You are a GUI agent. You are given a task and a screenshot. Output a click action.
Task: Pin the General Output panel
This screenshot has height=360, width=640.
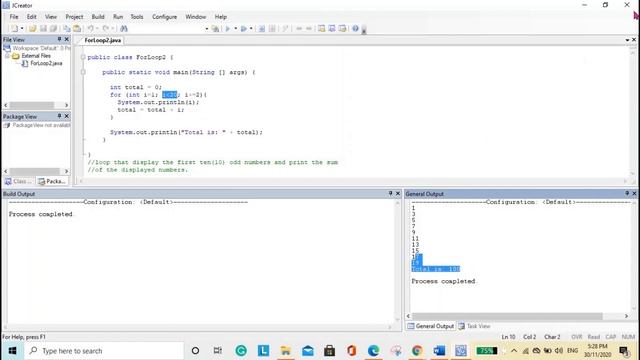point(627,193)
